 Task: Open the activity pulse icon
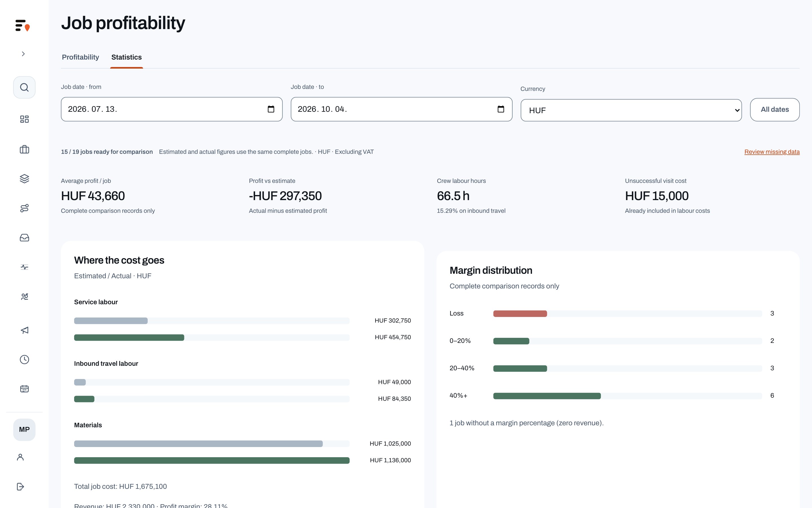click(x=24, y=267)
